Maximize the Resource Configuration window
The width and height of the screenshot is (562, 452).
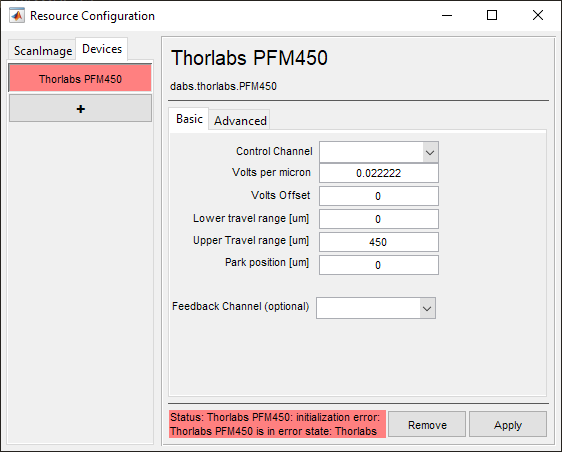[492, 15]
